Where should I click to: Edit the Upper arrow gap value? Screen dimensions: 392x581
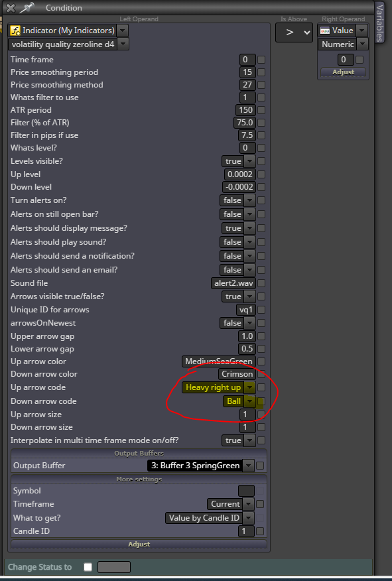pyautogui.click(x=246, y=336)
